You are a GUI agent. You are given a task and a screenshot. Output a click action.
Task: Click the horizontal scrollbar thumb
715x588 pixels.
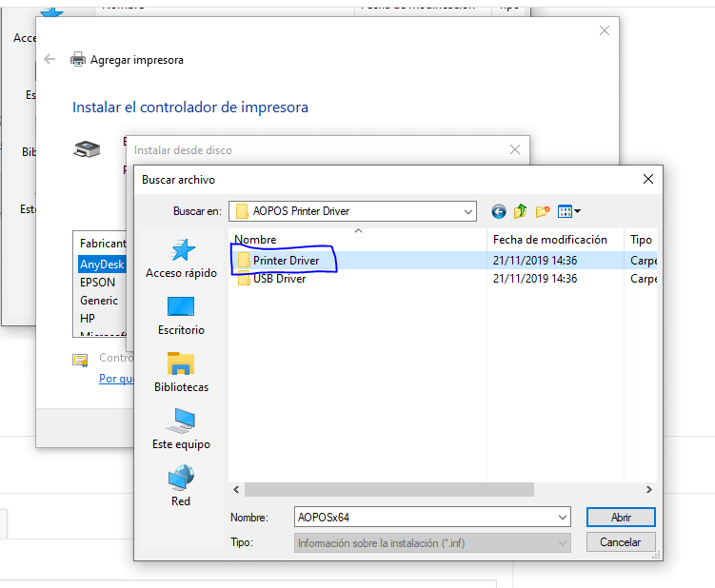(389, 490)
